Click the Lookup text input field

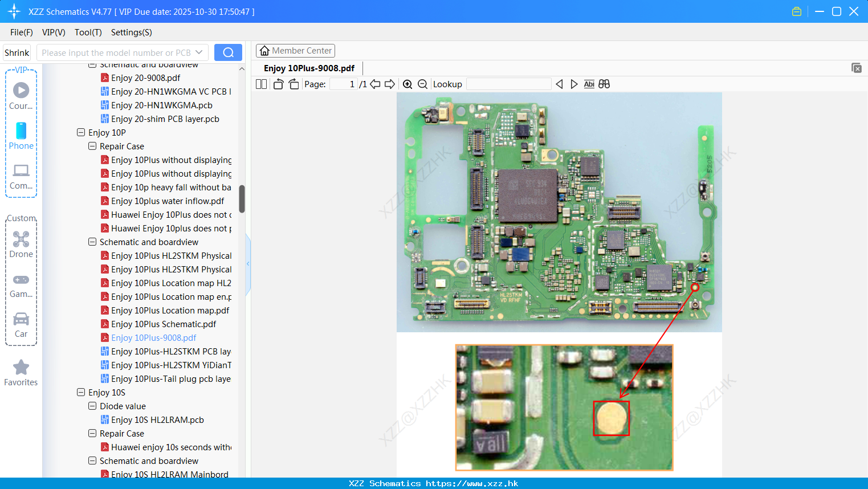[x=508, y=84]
